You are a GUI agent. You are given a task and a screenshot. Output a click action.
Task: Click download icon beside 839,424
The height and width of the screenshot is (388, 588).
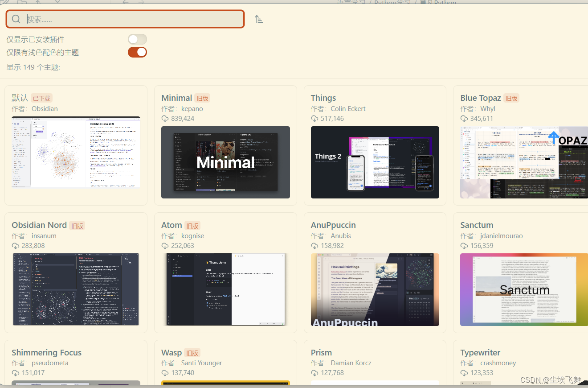coord(165,119)
